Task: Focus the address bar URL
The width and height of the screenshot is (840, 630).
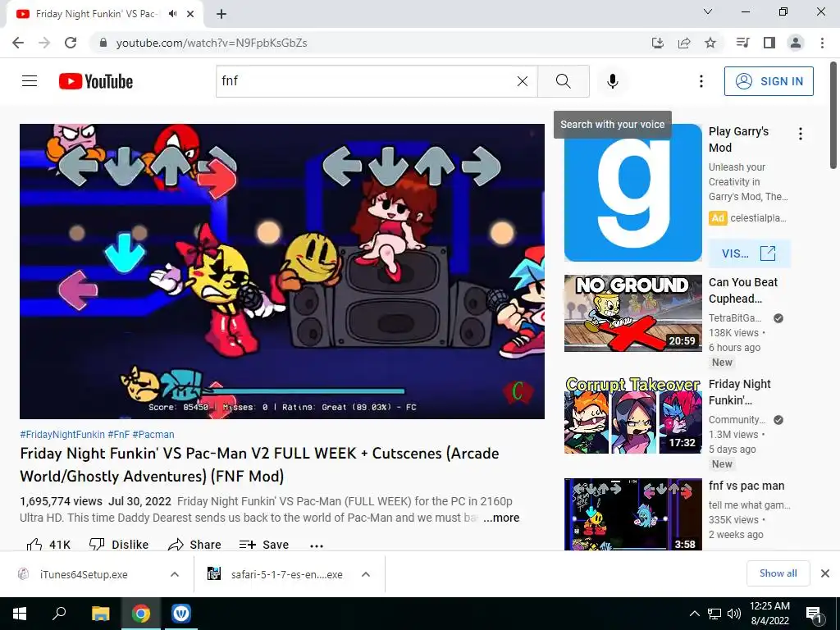Action: pos(212,43)
